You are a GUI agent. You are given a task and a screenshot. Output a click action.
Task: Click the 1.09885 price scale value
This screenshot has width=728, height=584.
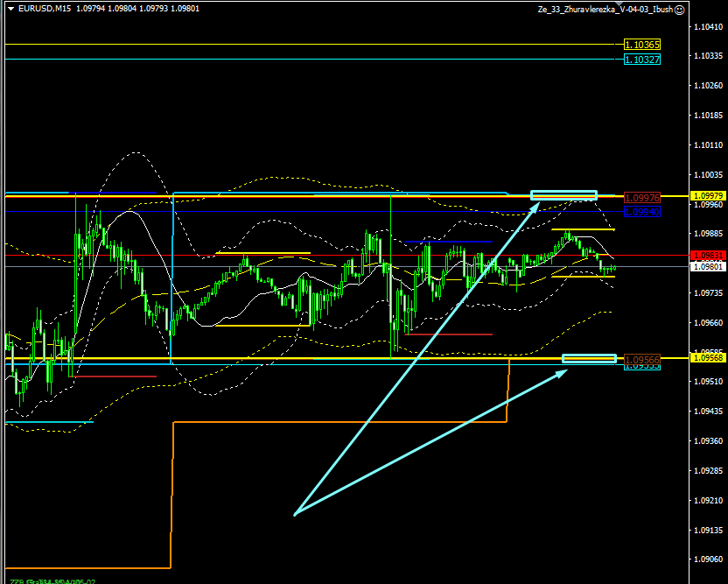coord(709,234)
